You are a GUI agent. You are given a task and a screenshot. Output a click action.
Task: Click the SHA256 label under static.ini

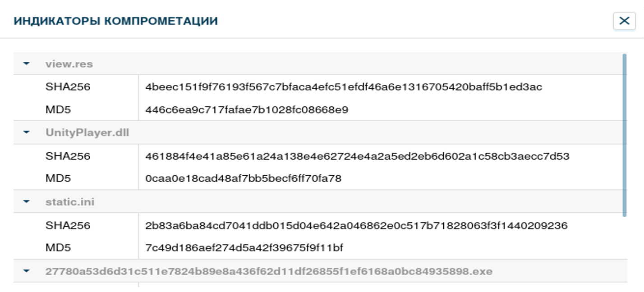tap(68, 225)
